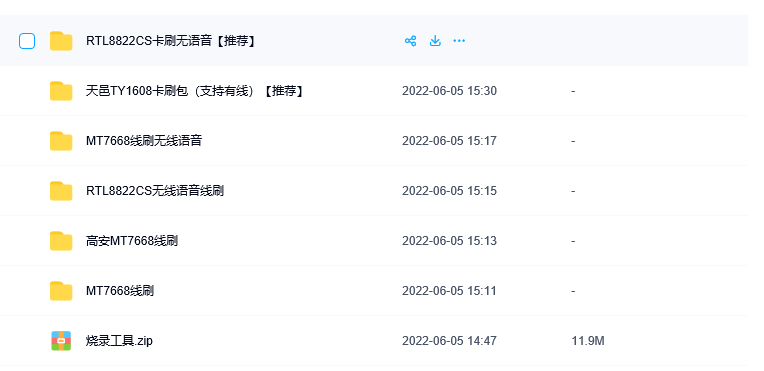The height and width of the screenshot is (371, 764).
Task: Click the folder icon of RTL8822CS无线语音线刷
Action: coord(61,191)
